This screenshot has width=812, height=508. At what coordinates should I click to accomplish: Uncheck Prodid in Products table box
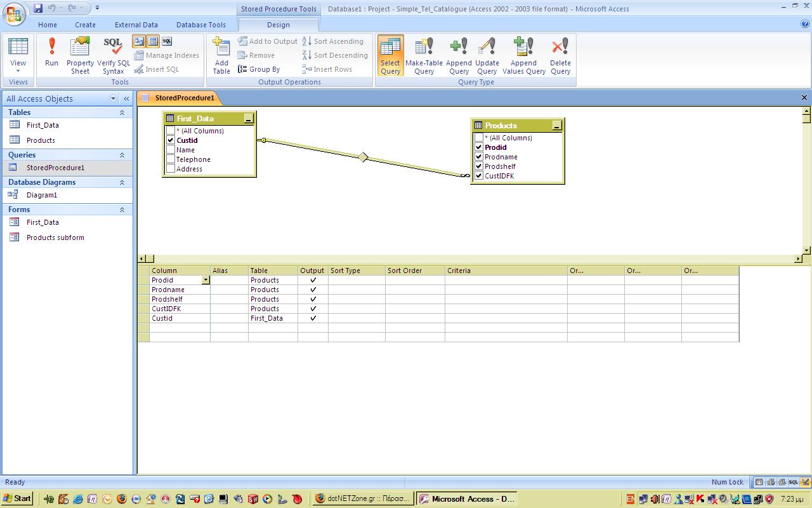pyautogui.click(x=479, y=147)
